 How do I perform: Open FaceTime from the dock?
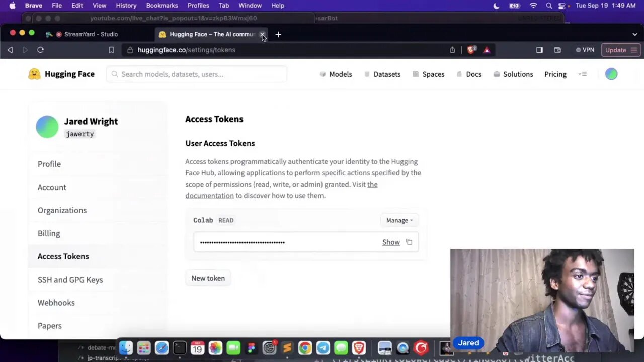(233, 348)
